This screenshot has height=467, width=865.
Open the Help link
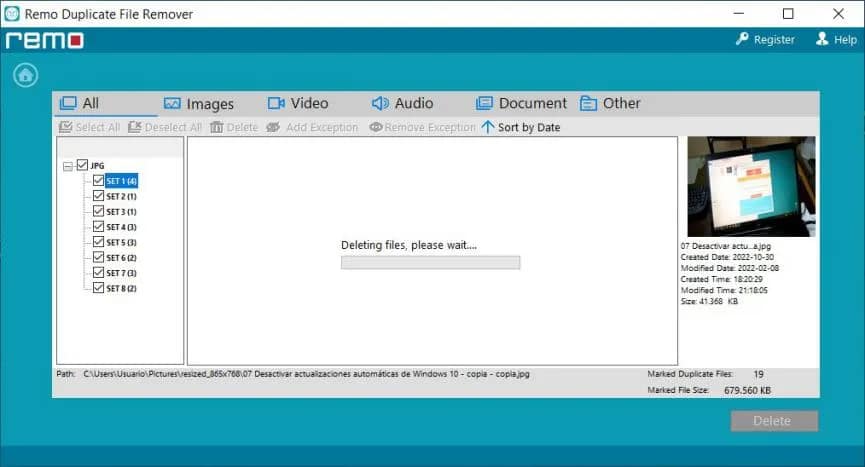coord(845,40)
